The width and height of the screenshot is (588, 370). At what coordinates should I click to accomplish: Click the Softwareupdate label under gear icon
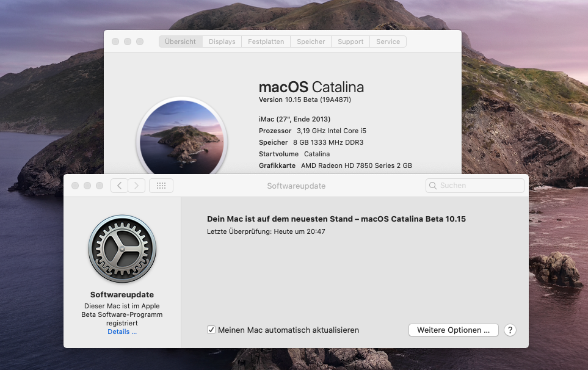(x=122, y=295)
